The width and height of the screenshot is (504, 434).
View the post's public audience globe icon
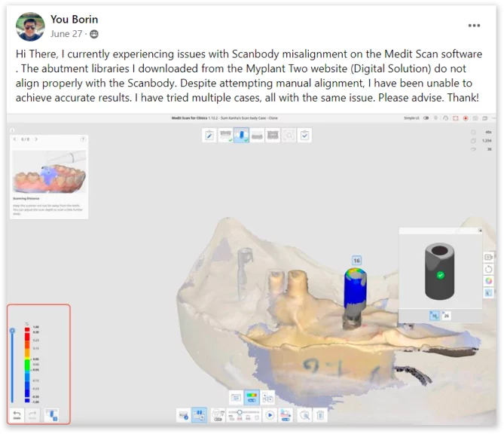[x=94, y=34]
